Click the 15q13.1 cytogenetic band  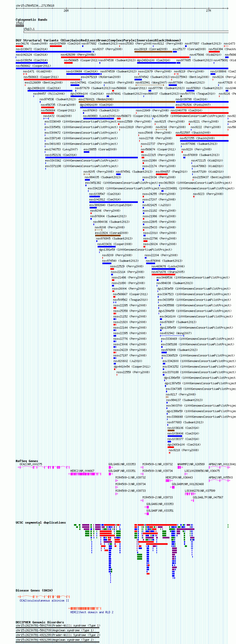[x=126, y=32]
